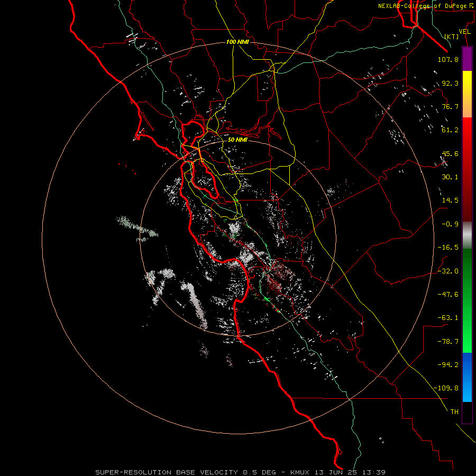Select the 107.8 scale value
The width and height of the screenshot is (476, 476).
coord(448,59)
